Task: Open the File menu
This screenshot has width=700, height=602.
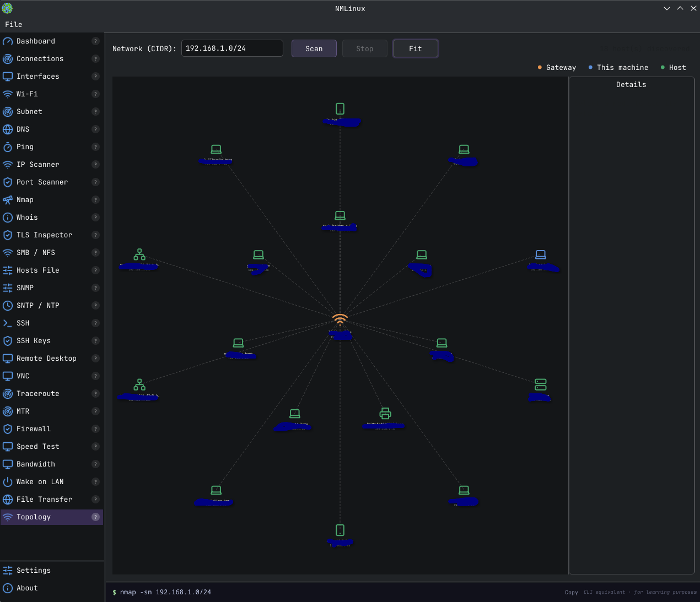Action: 14,24
